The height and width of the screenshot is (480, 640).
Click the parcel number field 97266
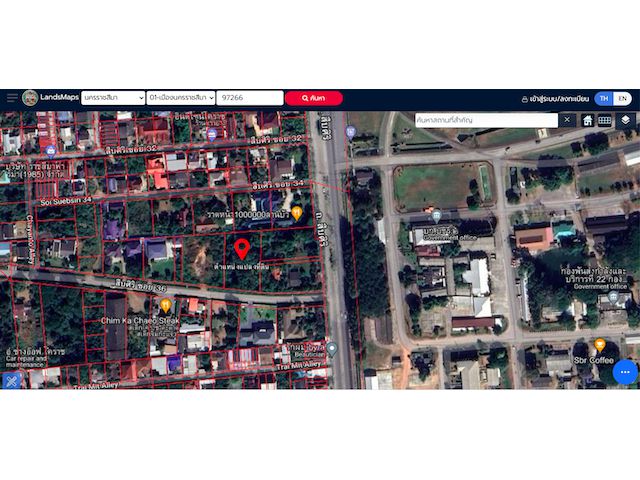(x=249, y=98)
